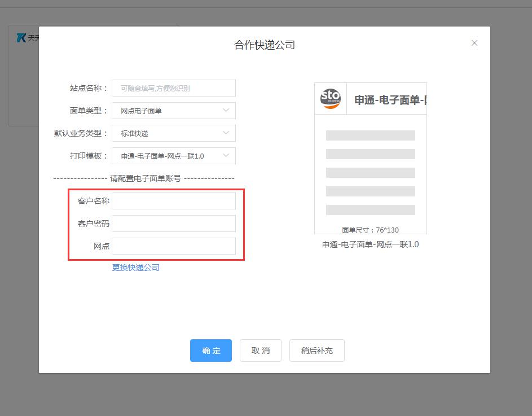The image size is (532, 416).
Task: Select the 客户密码 input box
Action: click(x=173, y=224)
